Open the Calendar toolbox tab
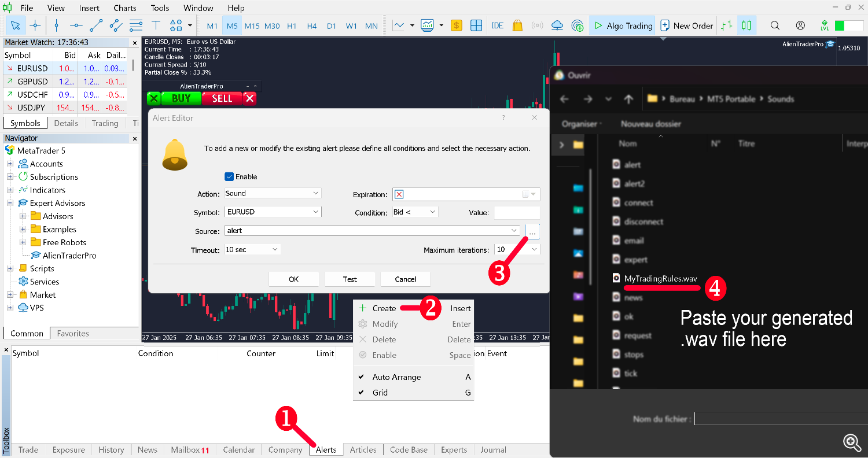868x458 pixels. coord(238,450)
